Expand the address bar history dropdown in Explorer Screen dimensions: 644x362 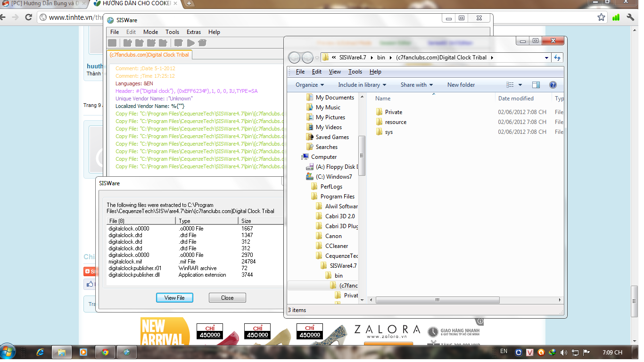(x=546, y=58)
